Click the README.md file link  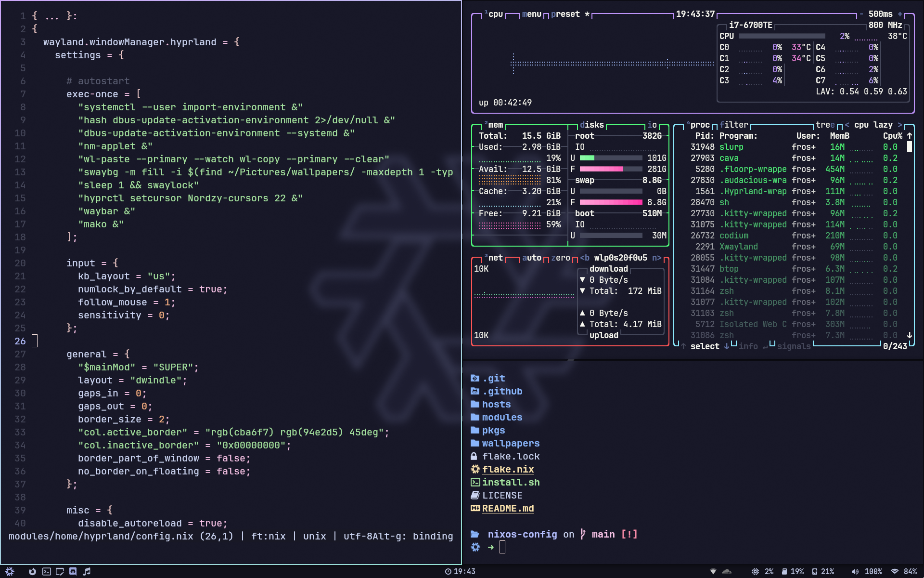tap(508, 508)
